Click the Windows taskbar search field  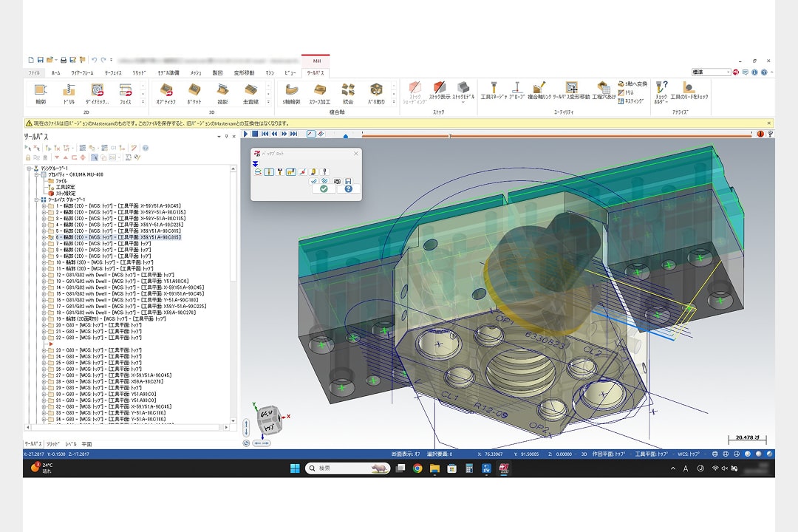(347, 468)
